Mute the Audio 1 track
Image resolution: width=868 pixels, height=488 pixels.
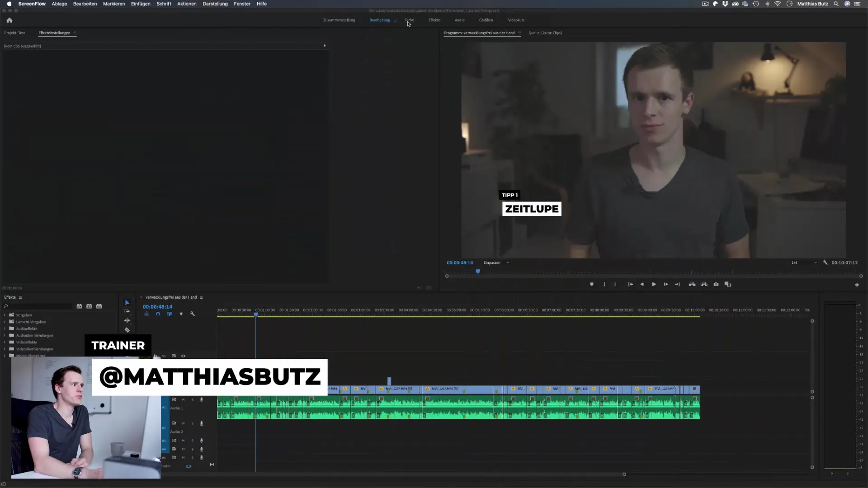click(183, 400)
